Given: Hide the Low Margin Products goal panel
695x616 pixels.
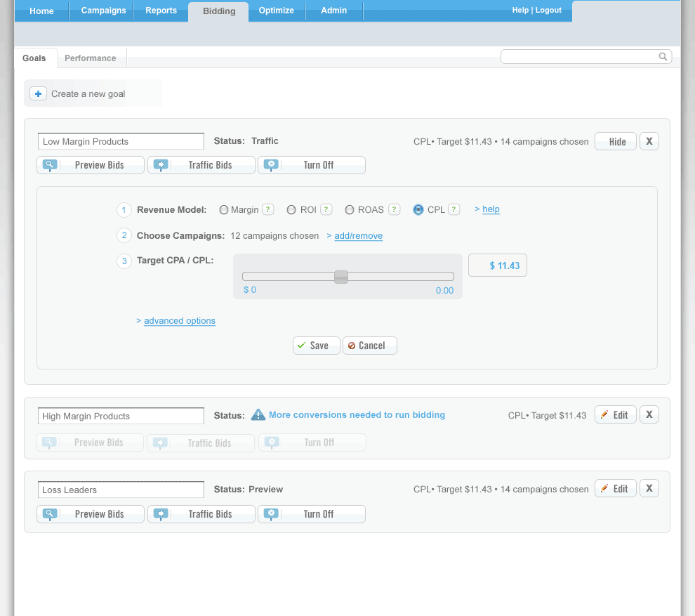Looking at the screenshot, I should [616, 141].
